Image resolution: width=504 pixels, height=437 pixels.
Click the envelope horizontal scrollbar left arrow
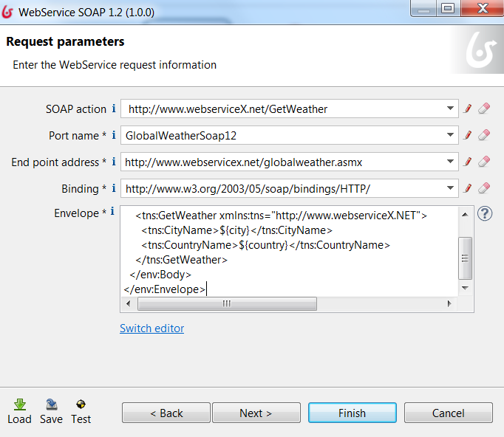[129, 303]
